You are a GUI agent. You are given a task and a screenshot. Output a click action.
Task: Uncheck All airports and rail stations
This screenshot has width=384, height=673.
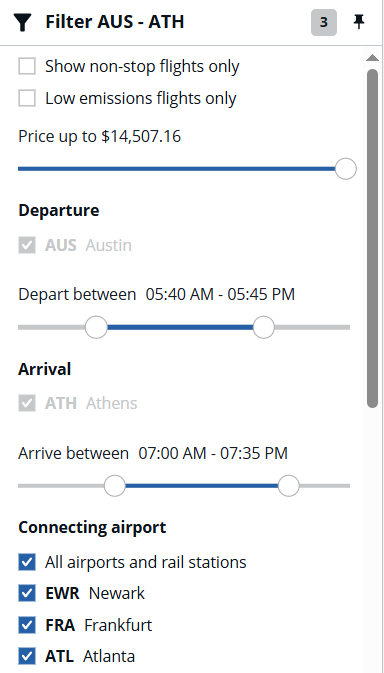pyautogui.click(x=27, y=562)
